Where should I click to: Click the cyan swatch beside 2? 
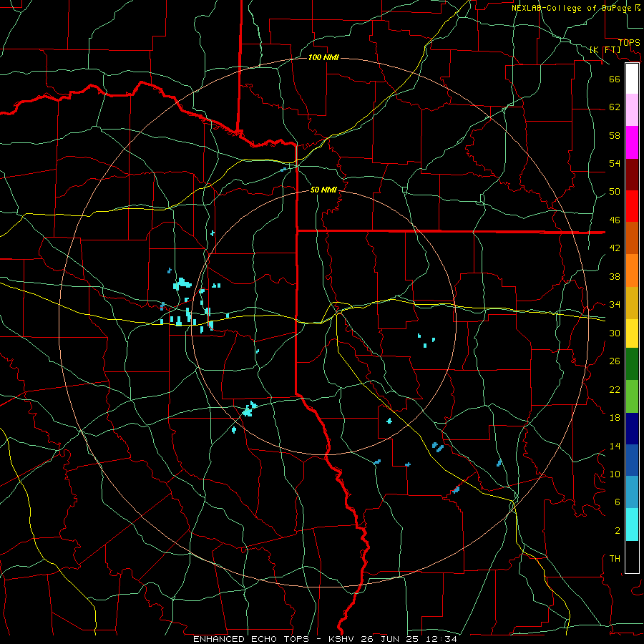click(x=632, y=525)
